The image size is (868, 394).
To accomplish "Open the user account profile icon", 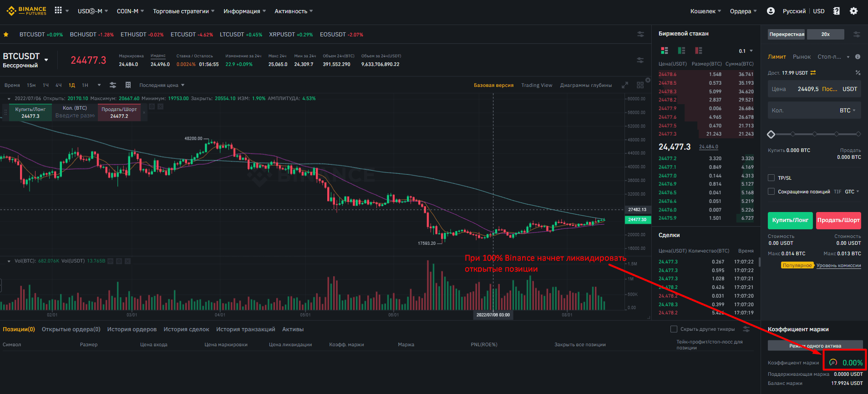I will (x=771, y=11).
